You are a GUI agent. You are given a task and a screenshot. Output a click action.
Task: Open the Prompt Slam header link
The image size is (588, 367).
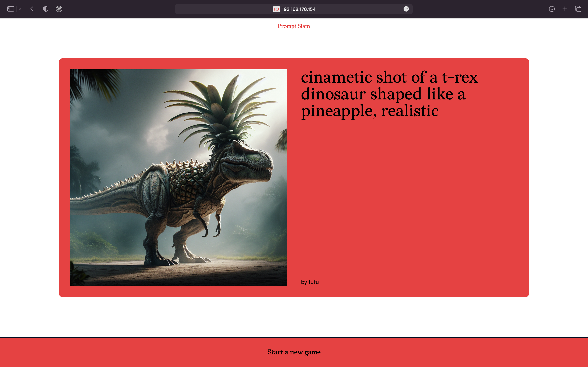click(x=294, y=26)
